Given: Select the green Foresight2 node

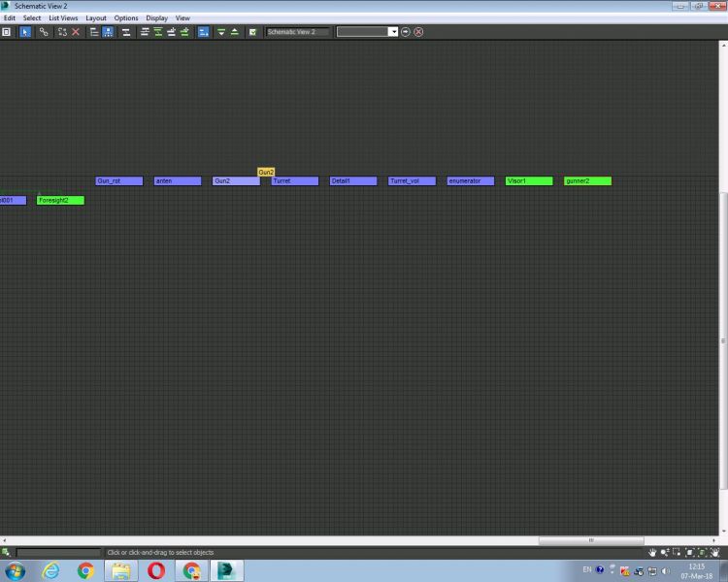Looking at the screenshot, I should 61,201.
